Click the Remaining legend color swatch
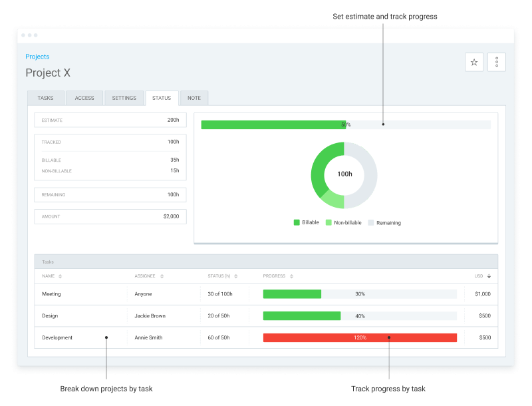Image resolution: width=532 pixels, height=406 pixels. [x=371, y=223]
